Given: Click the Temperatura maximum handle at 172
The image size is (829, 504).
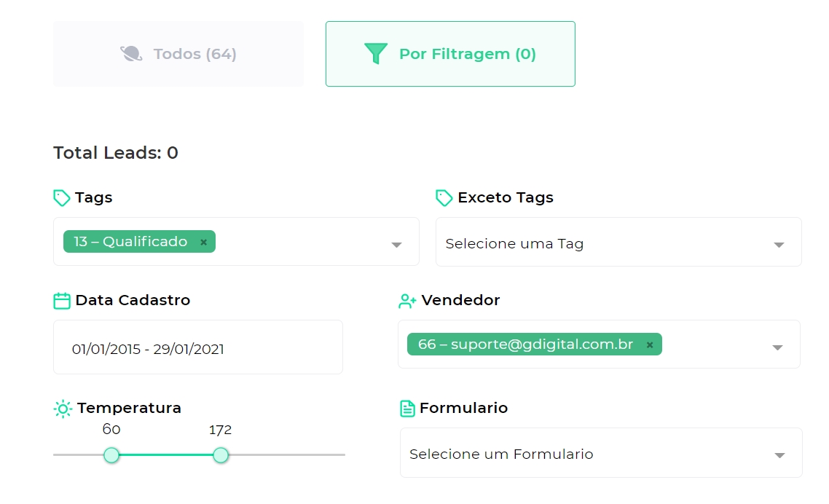Looking at the screenshot, I should [221, 454].
